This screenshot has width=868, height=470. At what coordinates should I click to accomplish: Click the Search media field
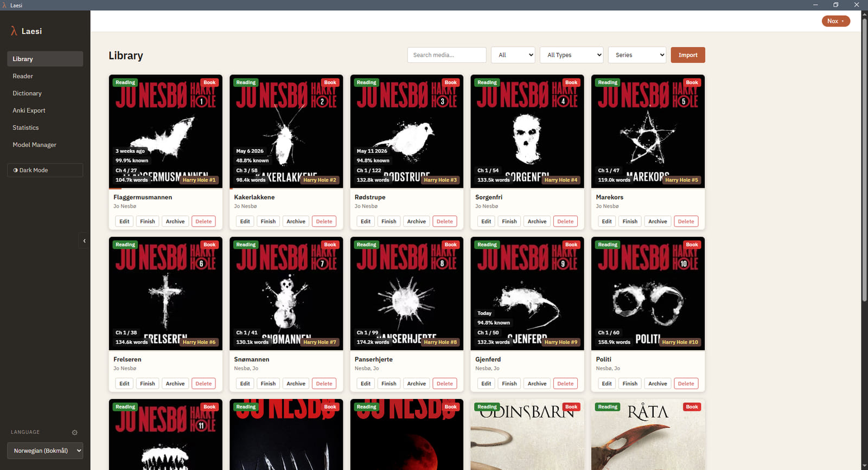[x=447, y=55]
